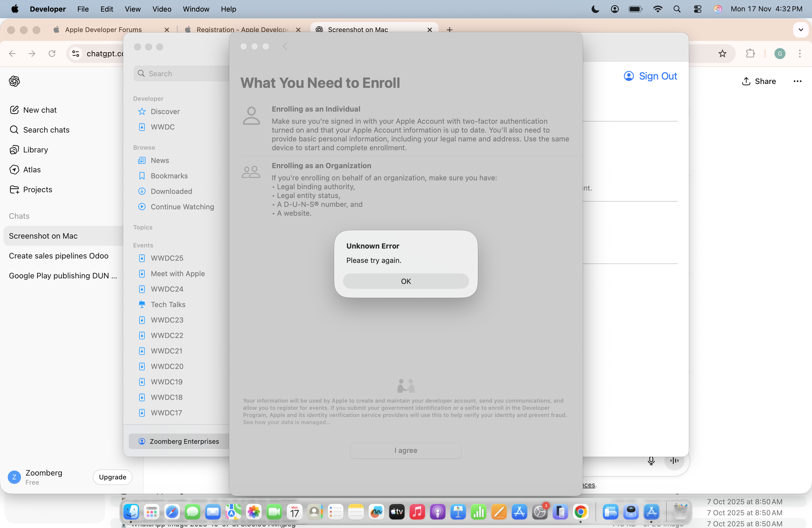Image resolution: width=812 pixels, height=528 pixels.
Task: Toggle Focus moon icon in menu bar
Action: coord(595,9)
